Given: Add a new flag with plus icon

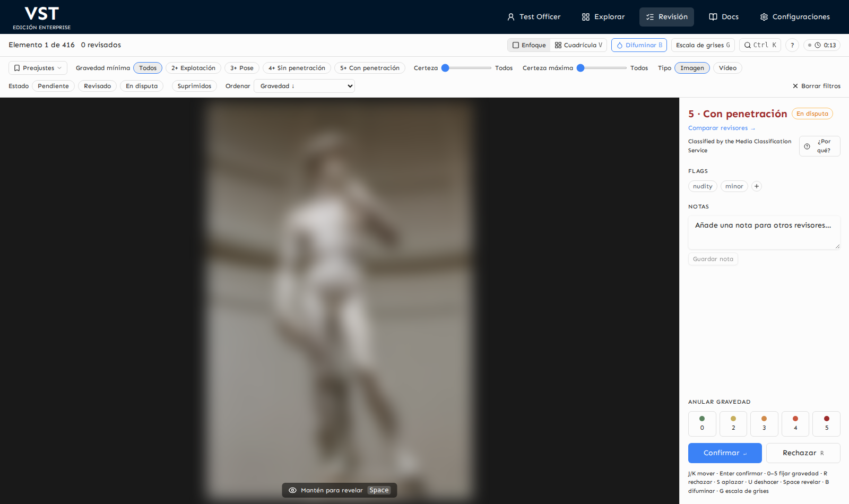Looking at the screenshot, I should click(x=757, y=186).
